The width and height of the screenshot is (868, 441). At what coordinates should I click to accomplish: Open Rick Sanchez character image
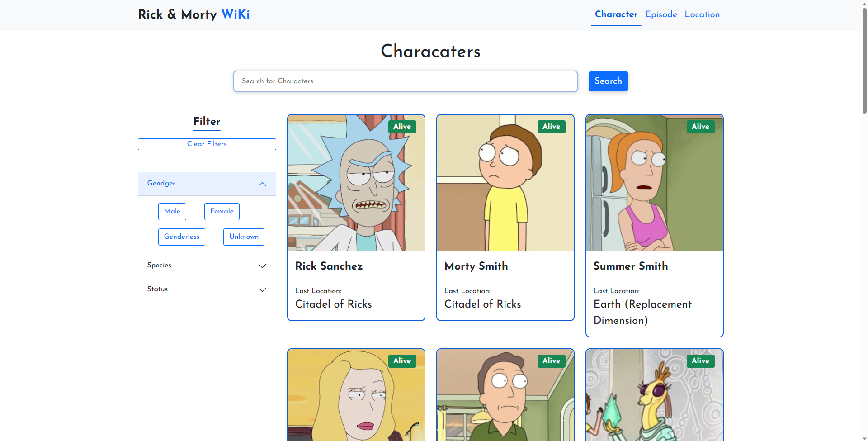[356, 183]
